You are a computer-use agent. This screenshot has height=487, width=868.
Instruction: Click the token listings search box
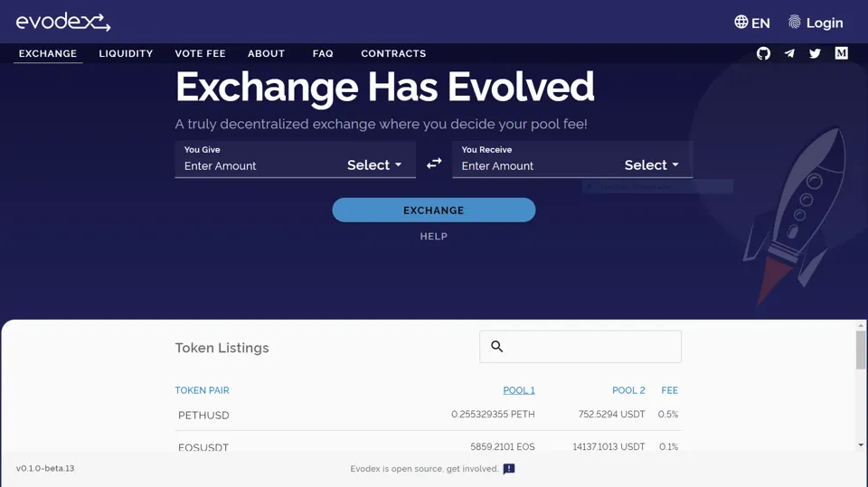pos(580,346)
